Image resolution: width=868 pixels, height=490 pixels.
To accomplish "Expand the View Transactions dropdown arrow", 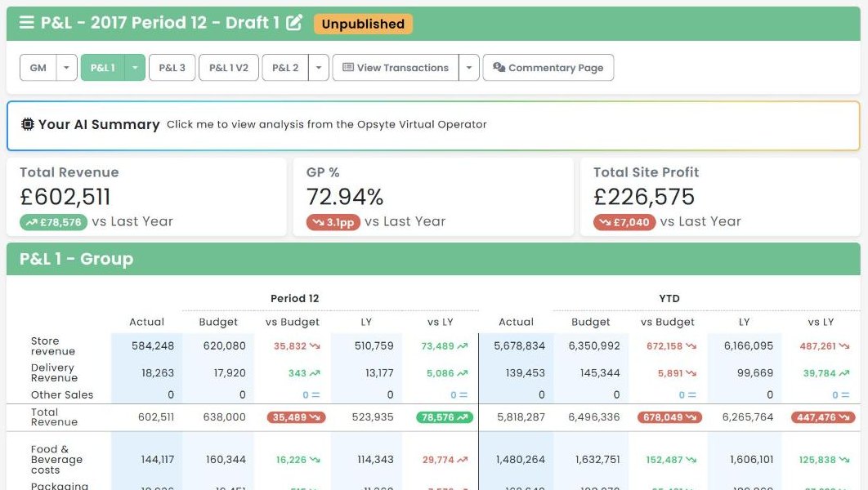I will coord(469,68).
